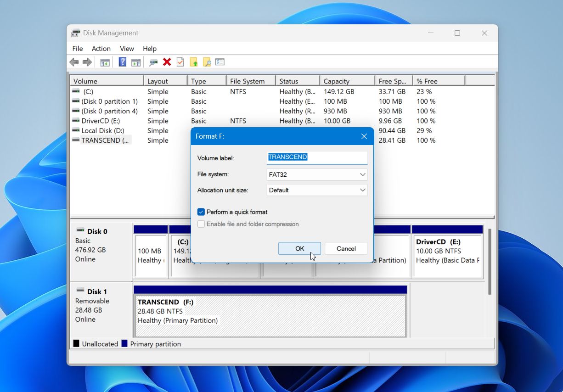Open the Action menu
The height and width of the screenshot is (392, 563).
click(x=101, y=49)
